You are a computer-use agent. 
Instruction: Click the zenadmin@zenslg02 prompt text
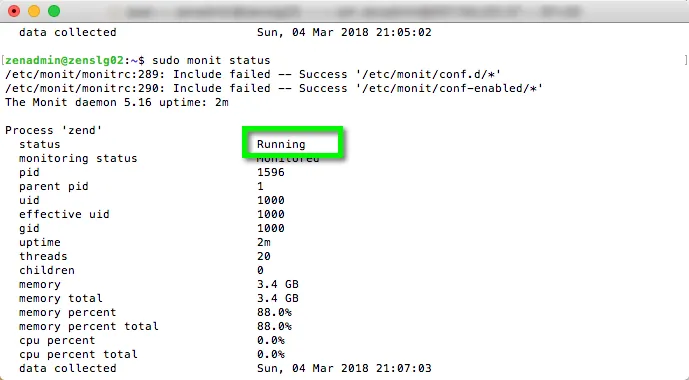[65, 60]
